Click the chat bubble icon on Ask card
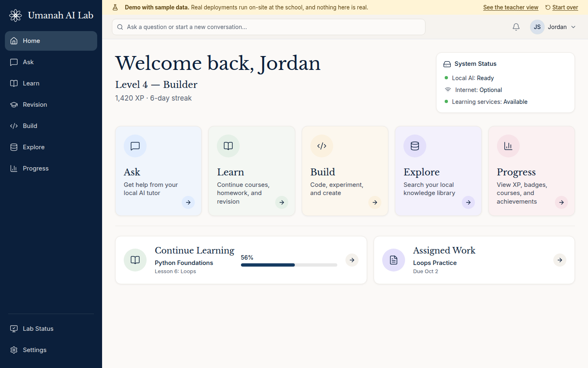Screen dimensions: 588x368 [x=135, y=146]
